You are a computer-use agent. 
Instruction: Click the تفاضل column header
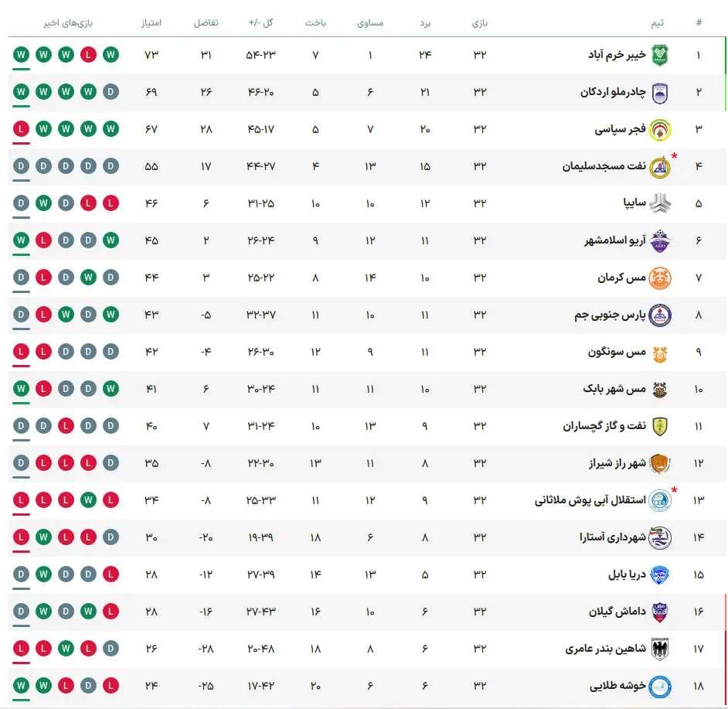(x=206, y=22)
